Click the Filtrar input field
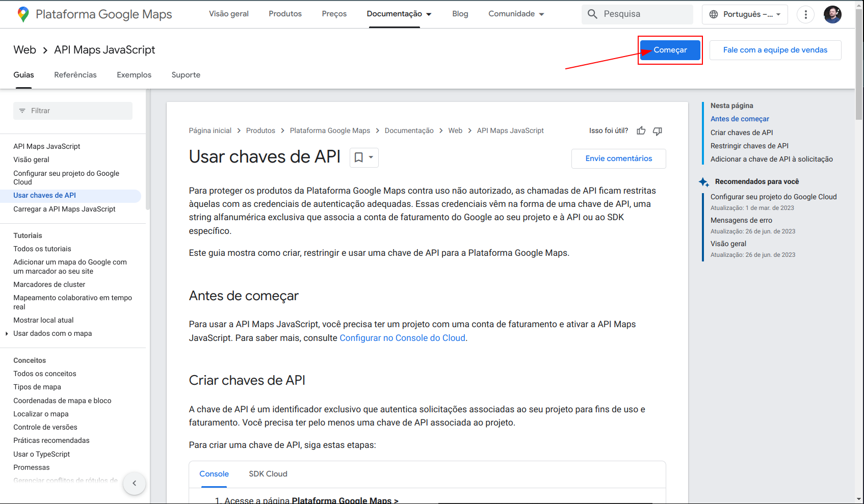Image resolution: width=864 pixels, height=504 pixels. coord(73,111)
